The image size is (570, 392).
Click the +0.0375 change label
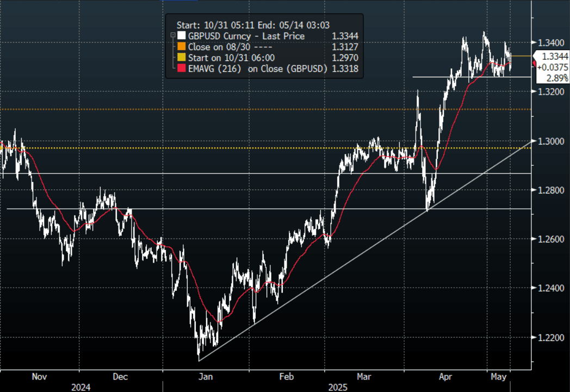click(553, 67)
